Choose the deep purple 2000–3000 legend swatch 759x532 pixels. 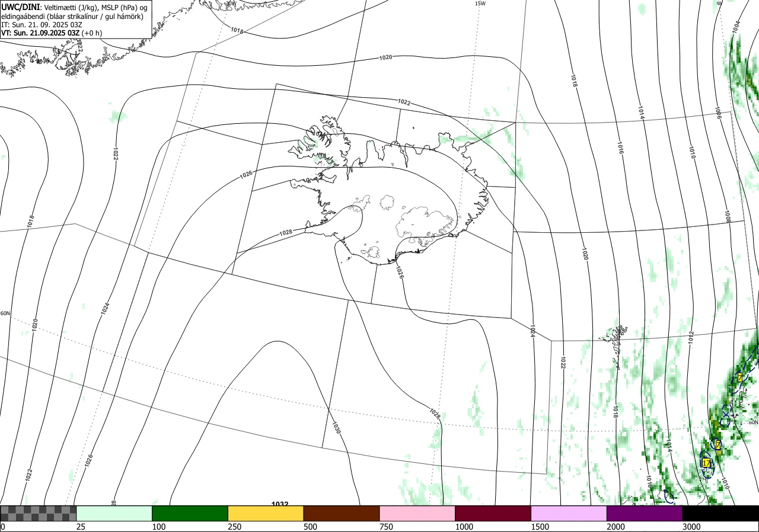(645, 513)
